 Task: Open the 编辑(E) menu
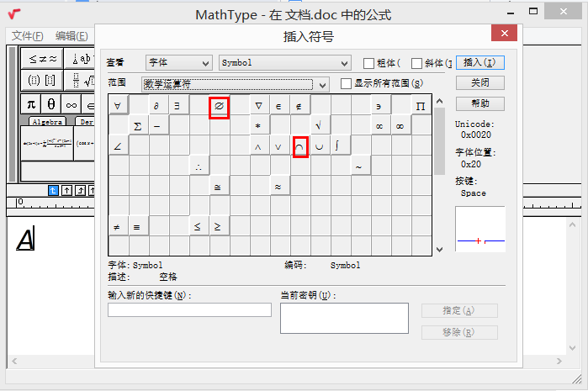coord(72,36)
